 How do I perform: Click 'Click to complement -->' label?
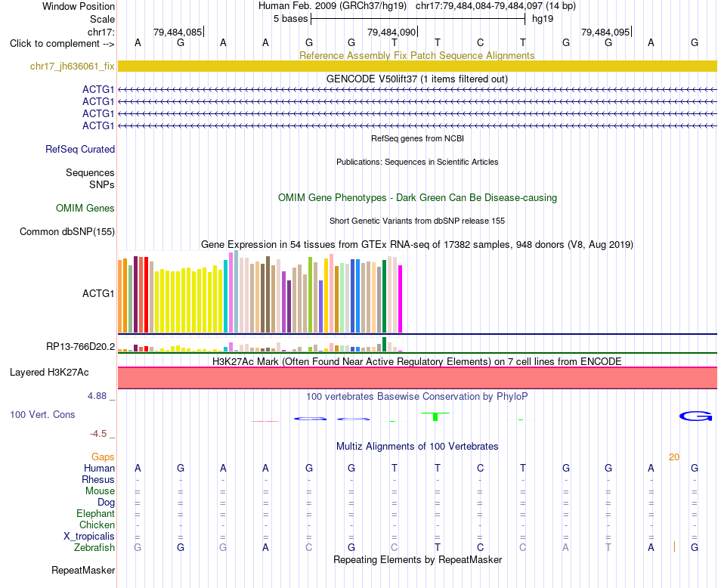click(62, 44)
